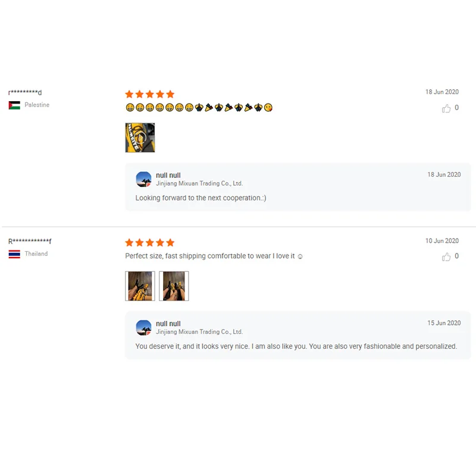Click the 18 Jun 2020 review date
This screenshot has width=476, height=476.
pyautogui.click(x=441, y=92)
